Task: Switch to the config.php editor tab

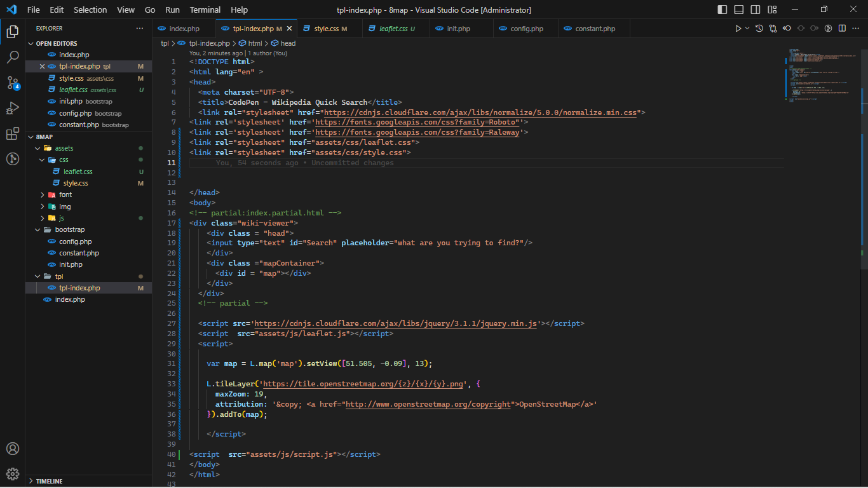Action: tap(527, 29)
